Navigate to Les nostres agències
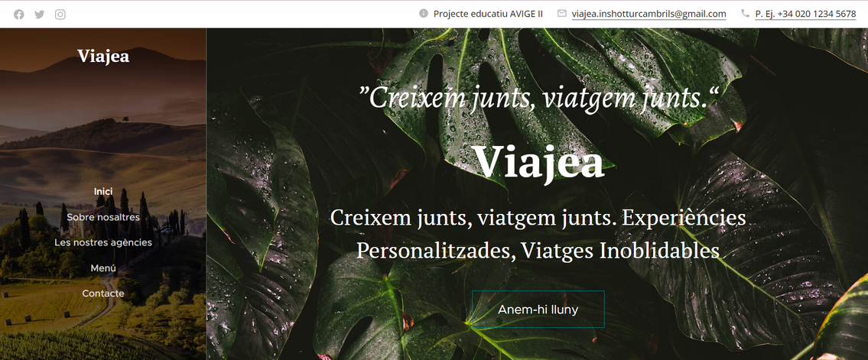Screen dimensions: 868x360 (103, 242)
